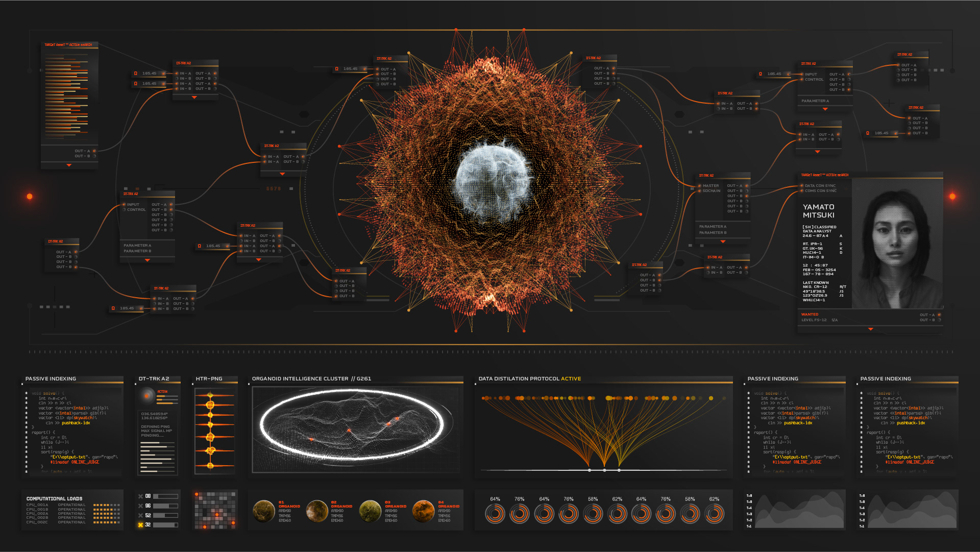The height and width of the screenshot is (552, 980).
Task: Select the 04 Organoid orange sphere
Action: (x=423, y=511)
